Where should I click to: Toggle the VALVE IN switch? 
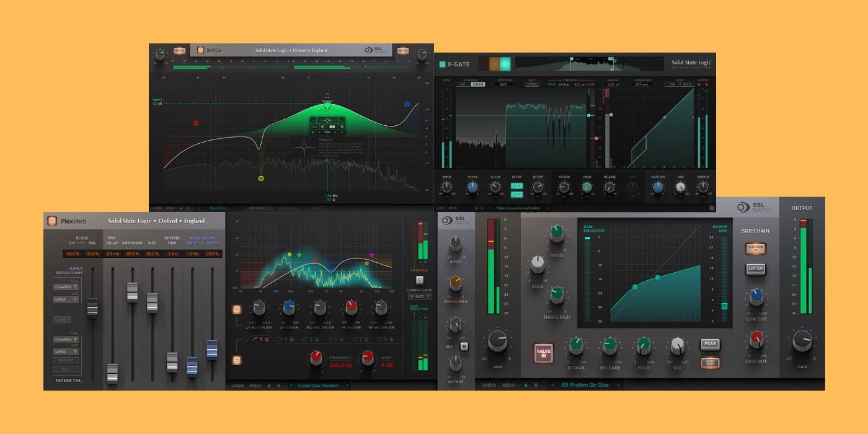544,353
